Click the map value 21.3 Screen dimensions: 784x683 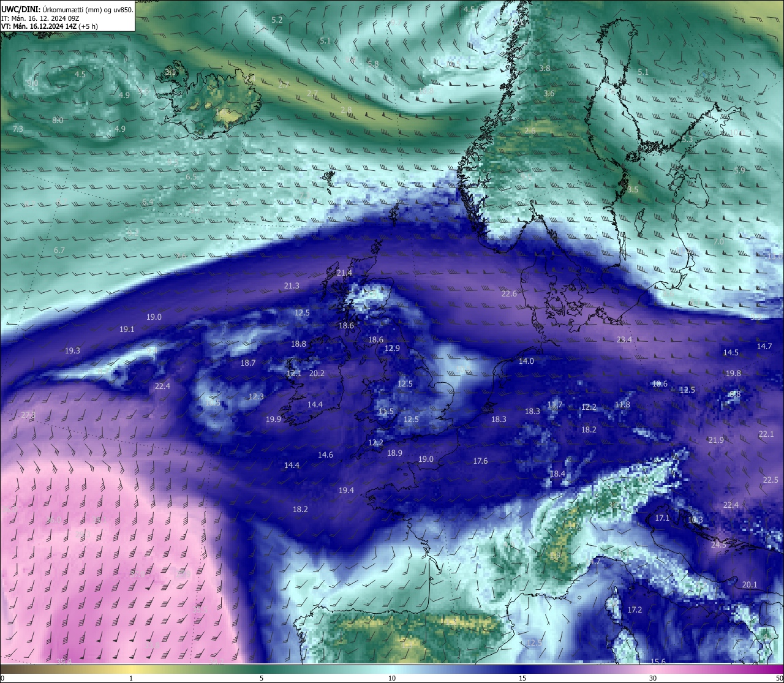(292, 286)
